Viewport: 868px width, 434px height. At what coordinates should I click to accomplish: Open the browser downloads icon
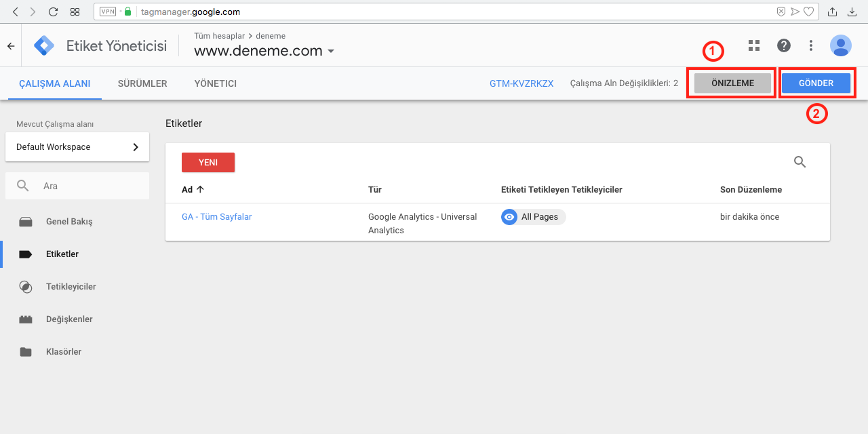[x=852, y=12]
